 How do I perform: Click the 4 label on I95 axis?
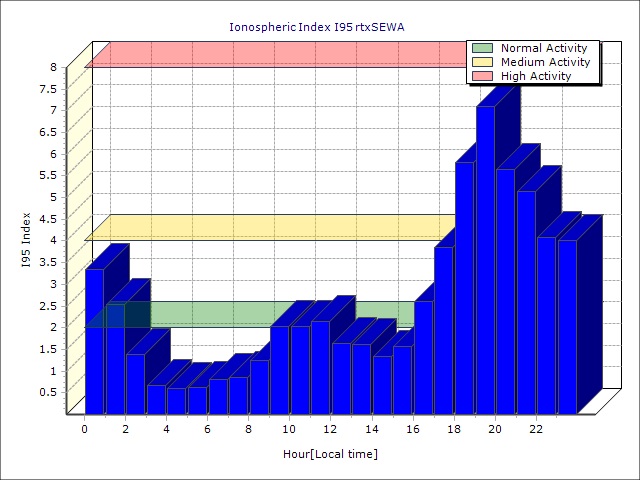(54, 240)
